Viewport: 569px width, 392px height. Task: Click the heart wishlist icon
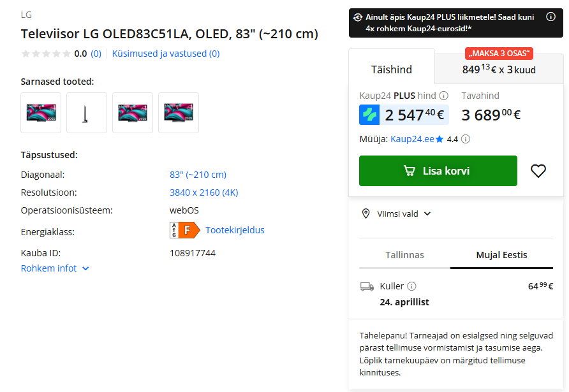click(538, 171)
